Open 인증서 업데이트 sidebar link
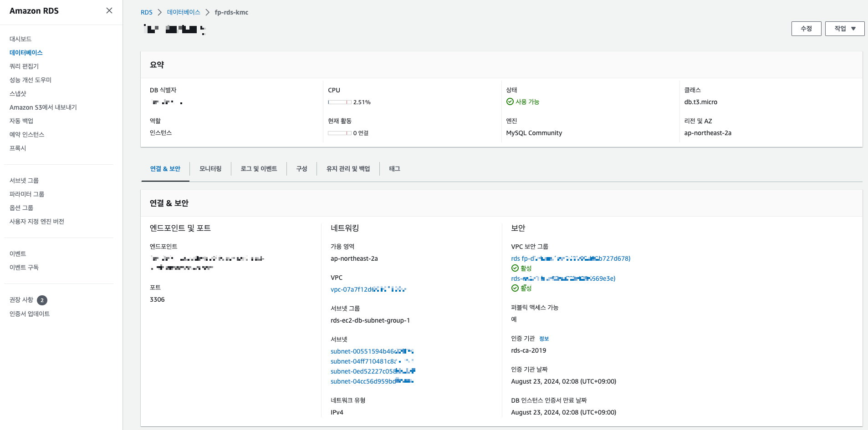868x430 pixels. click(30, 314)
